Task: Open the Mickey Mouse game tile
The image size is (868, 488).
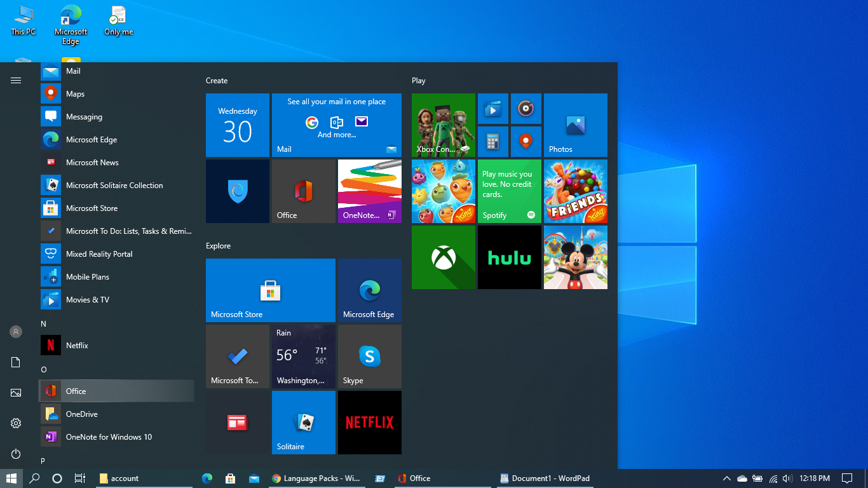Action: [576, 257]
